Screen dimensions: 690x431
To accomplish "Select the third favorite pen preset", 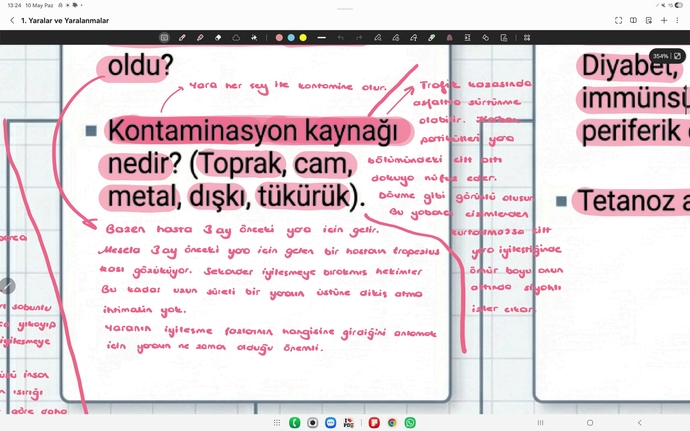I will click(x=414, y=38).
